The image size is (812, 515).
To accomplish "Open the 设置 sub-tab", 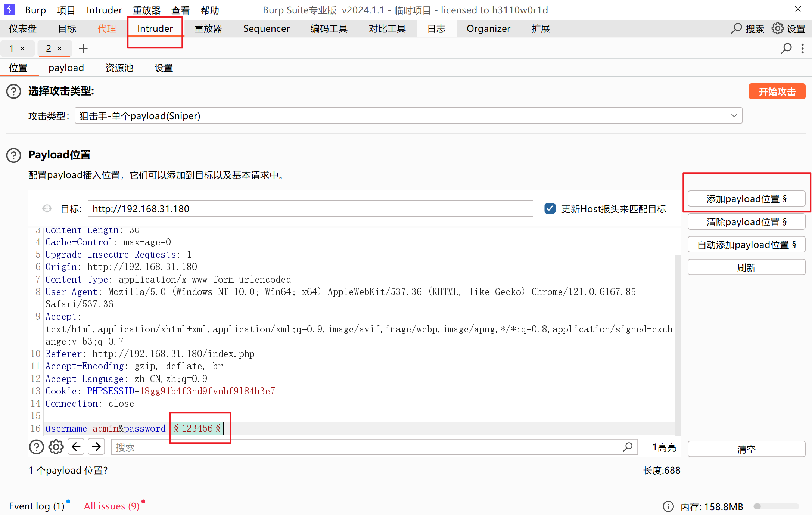I will pos(164,68).
